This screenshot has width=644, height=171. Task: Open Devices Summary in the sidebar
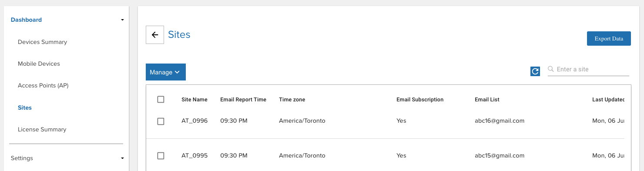42,42
